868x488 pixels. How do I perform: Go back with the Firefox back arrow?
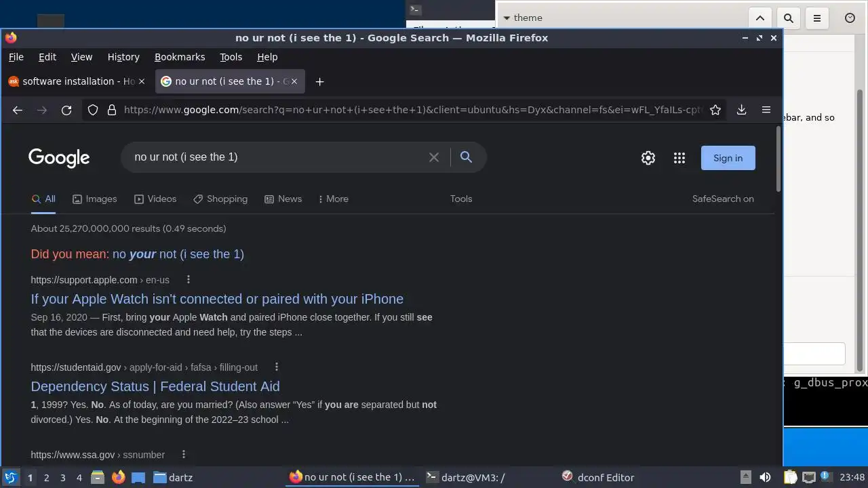click(18, 110)
